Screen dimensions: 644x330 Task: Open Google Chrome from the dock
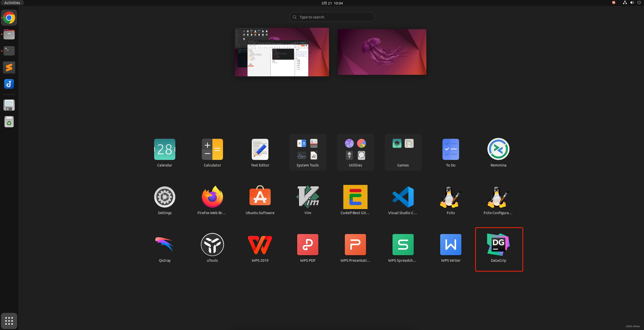click(x=9, y=18)
